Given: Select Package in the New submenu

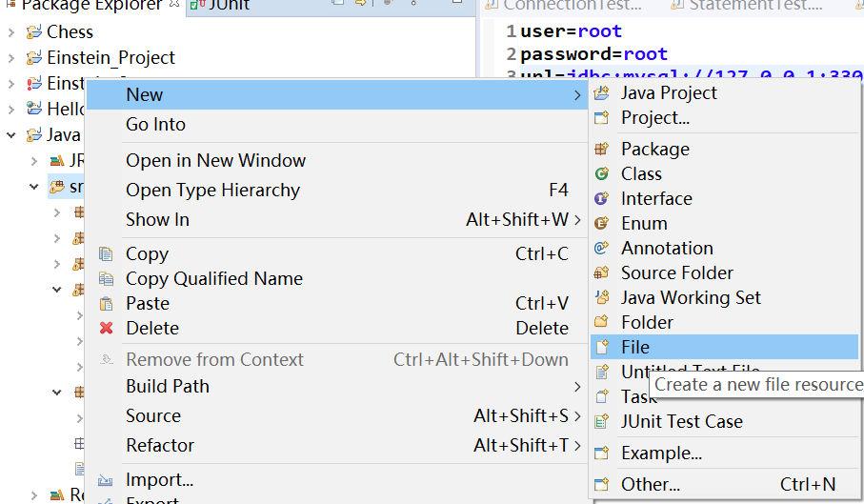Looking at the screenshot, I should [x=724, y=149].
